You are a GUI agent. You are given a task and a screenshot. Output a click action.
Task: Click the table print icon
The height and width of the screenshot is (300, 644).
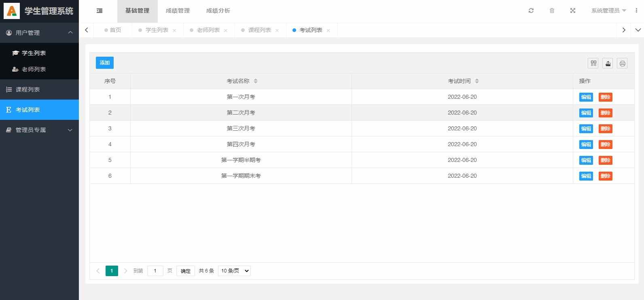(x=622, y=63)
